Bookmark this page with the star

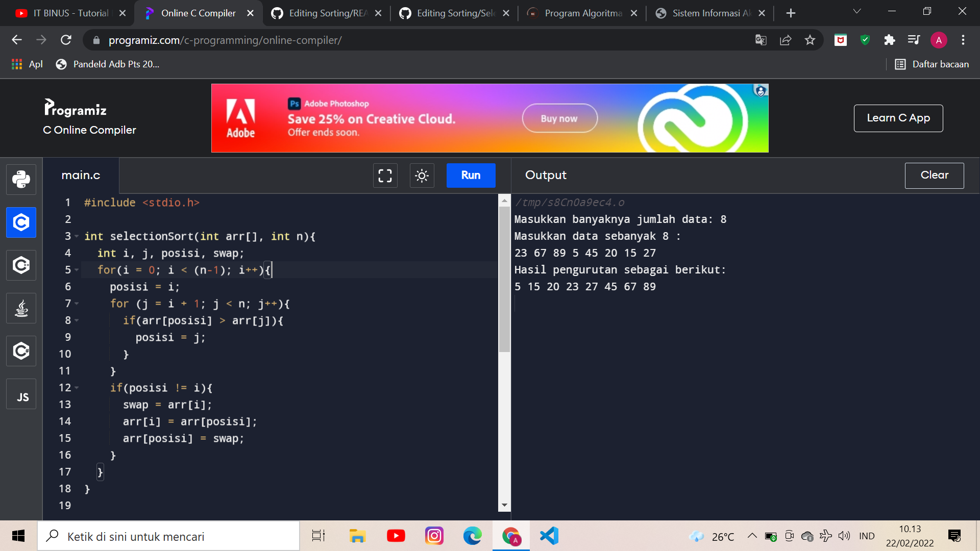(810, 40)
